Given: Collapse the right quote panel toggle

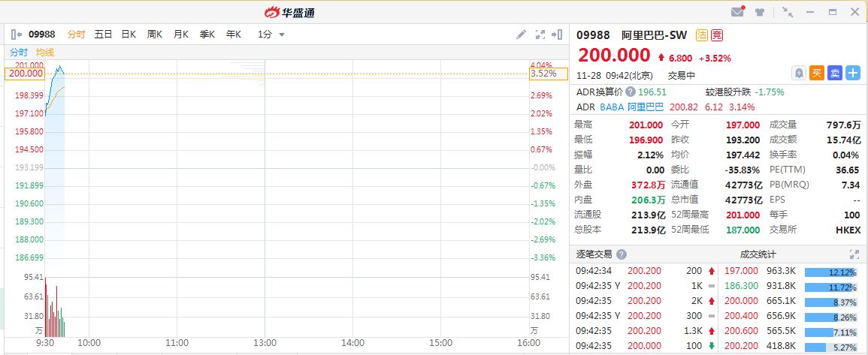Looking at the screenshot, I should point(557,35).
